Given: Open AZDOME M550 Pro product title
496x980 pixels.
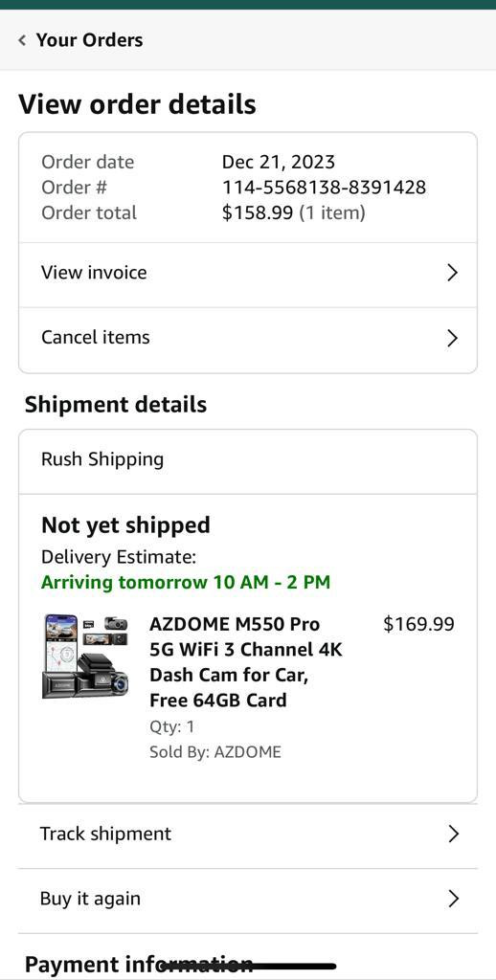Looking at the screenshot, I should [246, 662].
